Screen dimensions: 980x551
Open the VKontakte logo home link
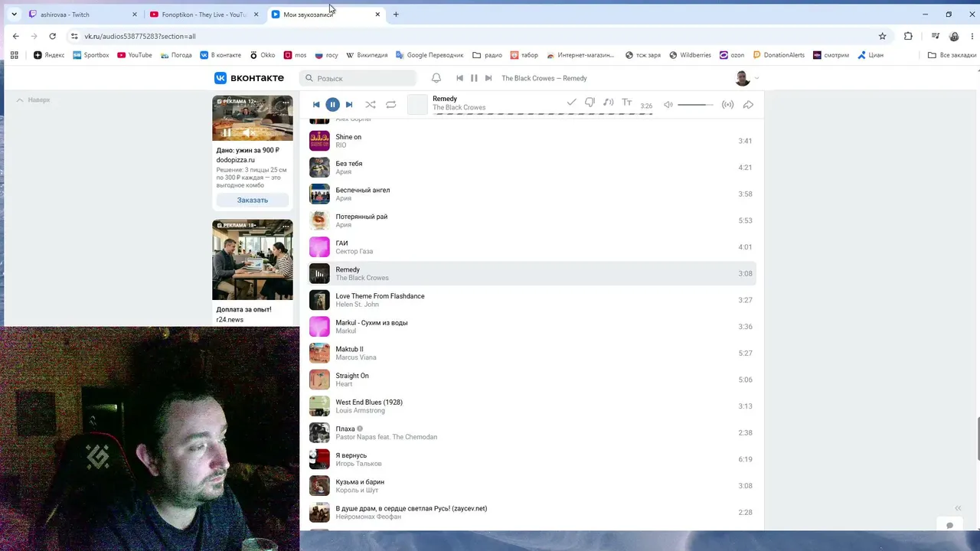tap(249, 78)
